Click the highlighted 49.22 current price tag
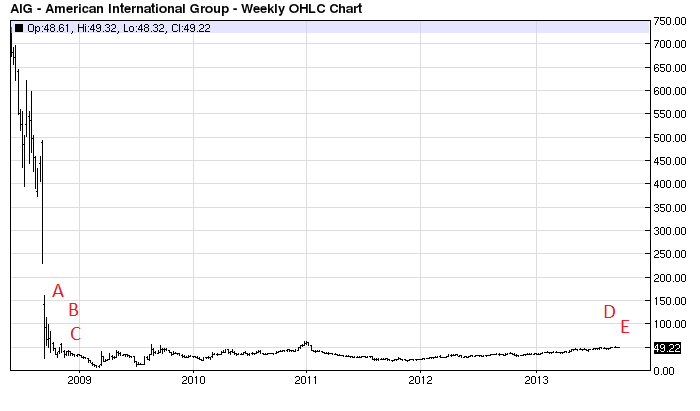This screenshot has width=700, height=411. (667, 348)
